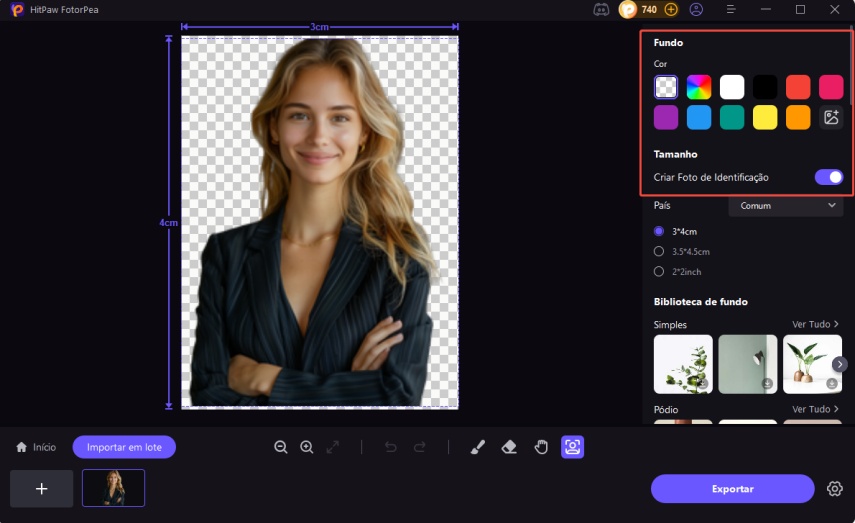Pick the black background color

(x=765, y=87)
